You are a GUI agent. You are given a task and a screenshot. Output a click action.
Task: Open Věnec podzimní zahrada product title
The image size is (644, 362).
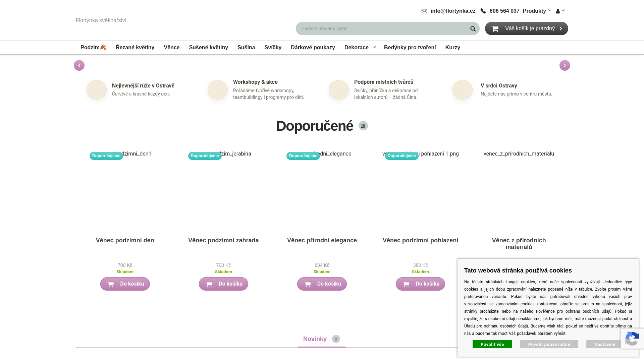(x=223, y=240)
